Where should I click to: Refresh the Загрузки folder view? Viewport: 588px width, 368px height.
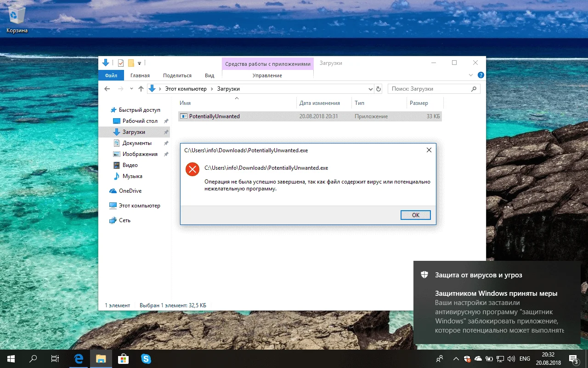click(x=379, y=89)
